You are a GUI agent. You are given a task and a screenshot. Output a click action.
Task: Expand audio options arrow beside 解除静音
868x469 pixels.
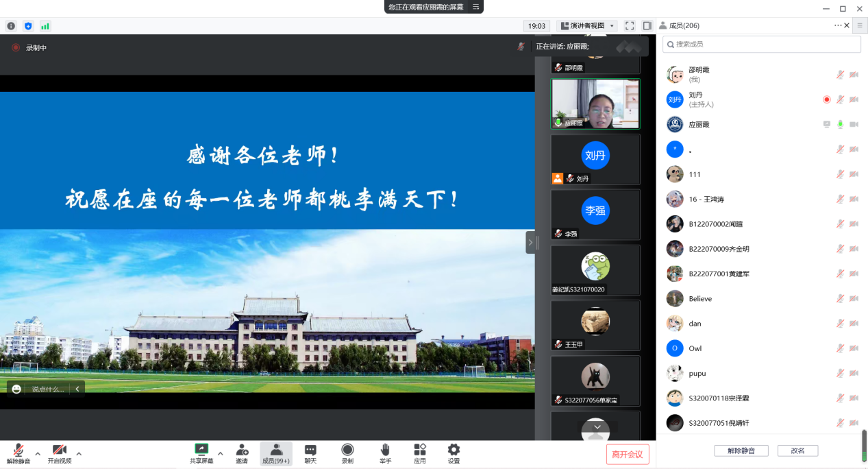click(x=38, y=453)
